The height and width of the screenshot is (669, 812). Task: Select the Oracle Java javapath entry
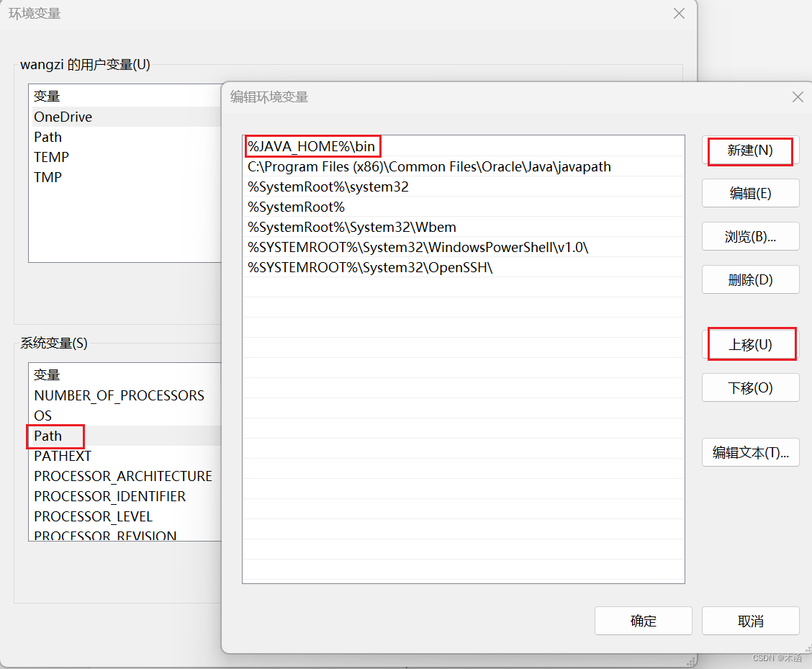tap(428, 166)
